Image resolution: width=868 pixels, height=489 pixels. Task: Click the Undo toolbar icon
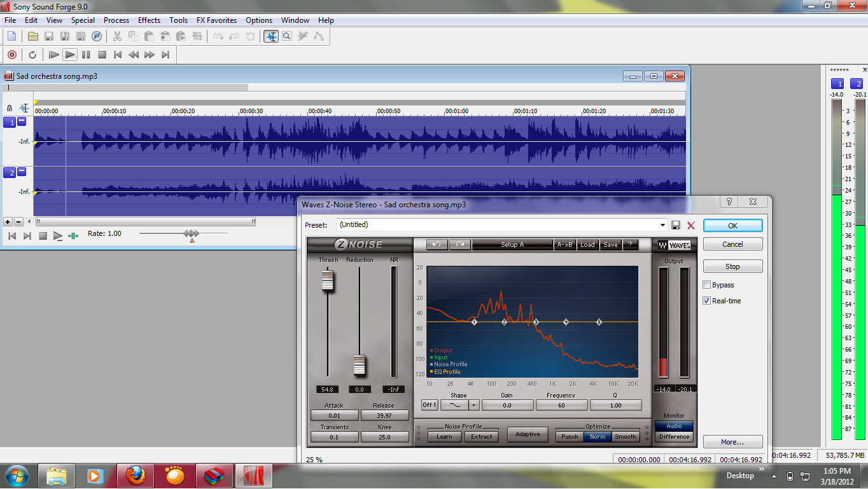point(218,36)
